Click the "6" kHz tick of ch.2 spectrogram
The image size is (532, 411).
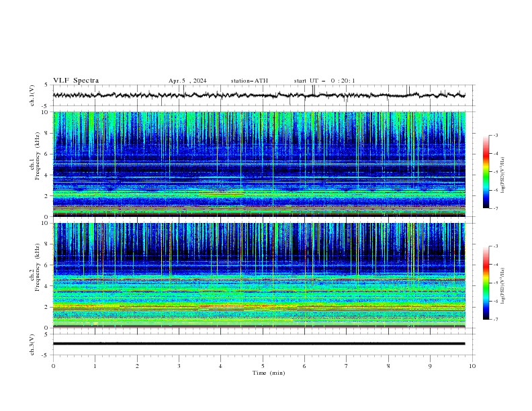[x=47, y=265]
